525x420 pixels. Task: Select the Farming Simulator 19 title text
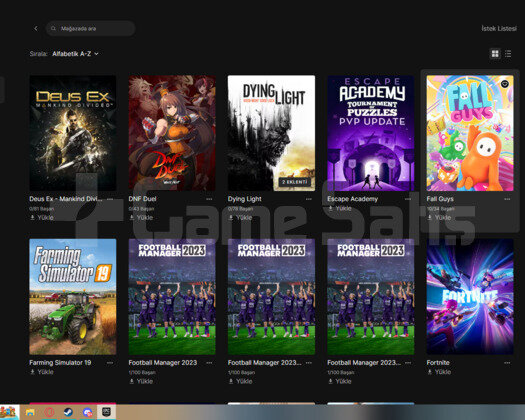[60, 363]
